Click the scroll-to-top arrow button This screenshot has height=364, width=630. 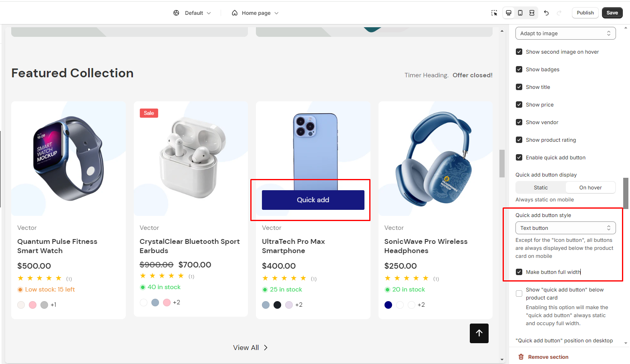coord(479,333)
